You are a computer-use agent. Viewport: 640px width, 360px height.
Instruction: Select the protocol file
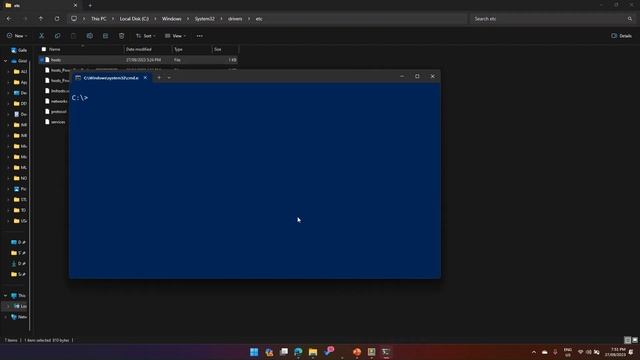59,111
